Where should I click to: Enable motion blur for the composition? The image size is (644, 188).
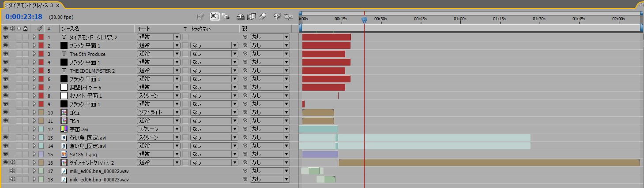click(x=263, y=17)
